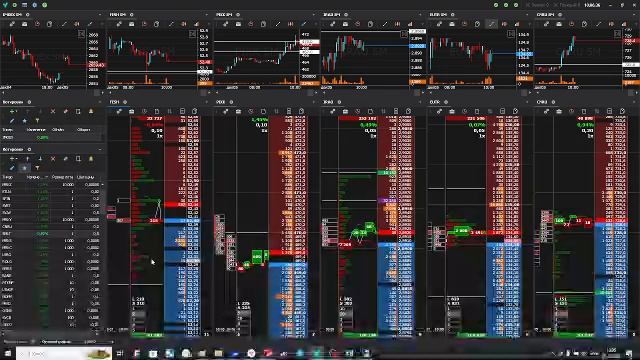The height and width of the screenshot is (360, 640).
Task: Click link-group icon in chart priced near 2660
Action: tap(12, 24)
